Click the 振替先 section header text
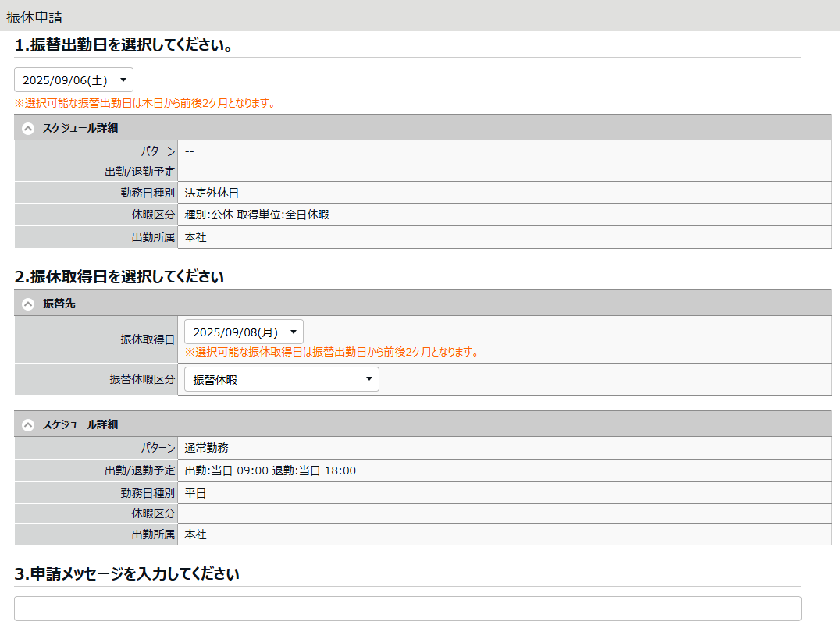The width and height of the screenshot is (840, 632). (59, 304)
